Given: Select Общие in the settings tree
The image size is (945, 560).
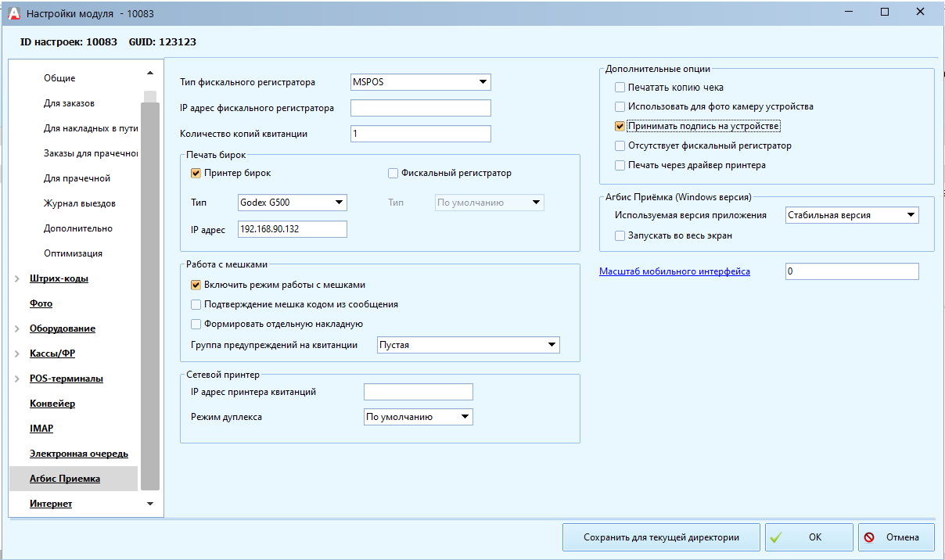Looking at the screenshot, I should tap(59, 78).
